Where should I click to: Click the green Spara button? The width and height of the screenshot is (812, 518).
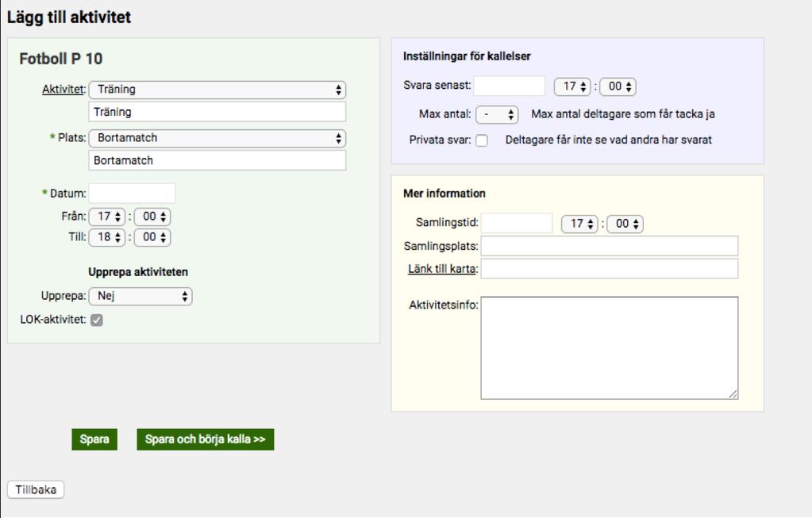pyautogui.click(x=94, y=439)
